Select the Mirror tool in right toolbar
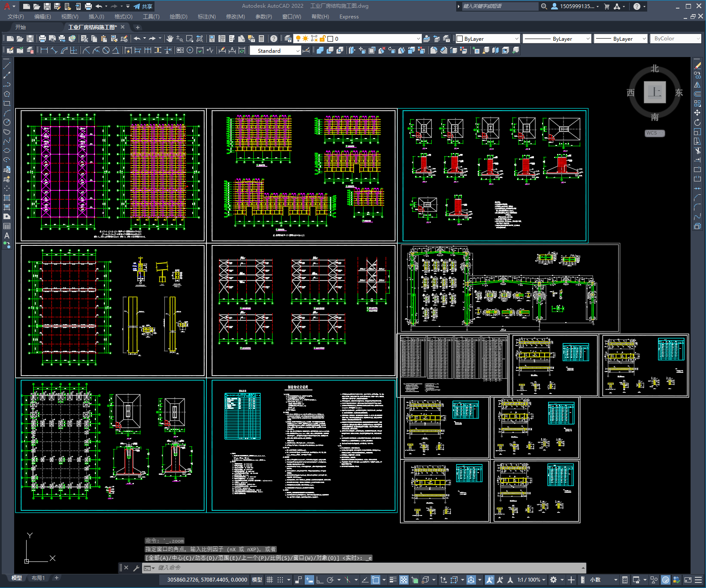706x588 pixels. [697, 84]
